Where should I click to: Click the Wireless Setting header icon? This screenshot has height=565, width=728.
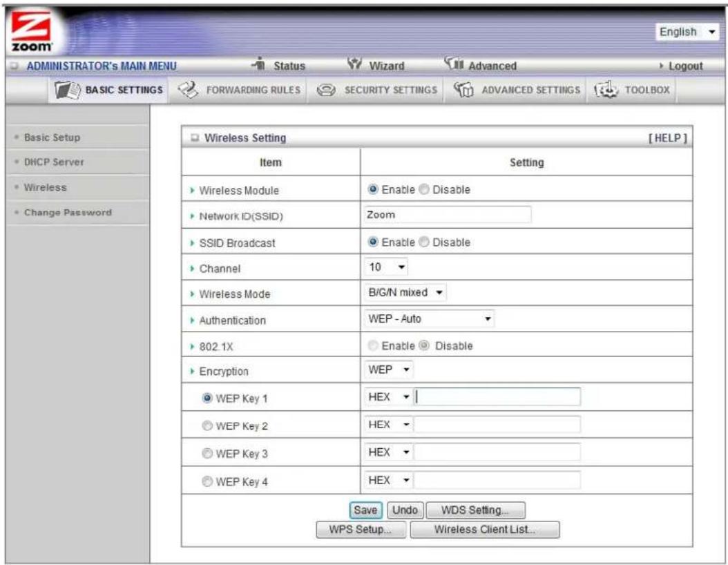195,138
